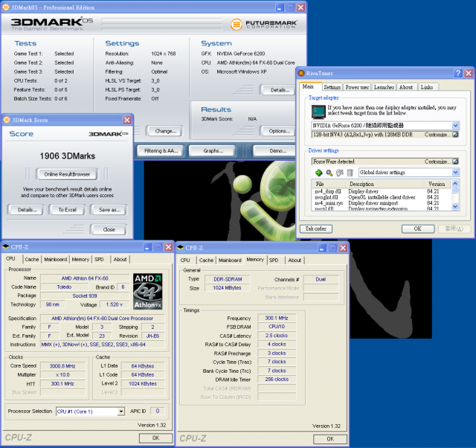Close the 3DMark Score window
Screen dimensions: 476x448
click(x=127, y=120)
